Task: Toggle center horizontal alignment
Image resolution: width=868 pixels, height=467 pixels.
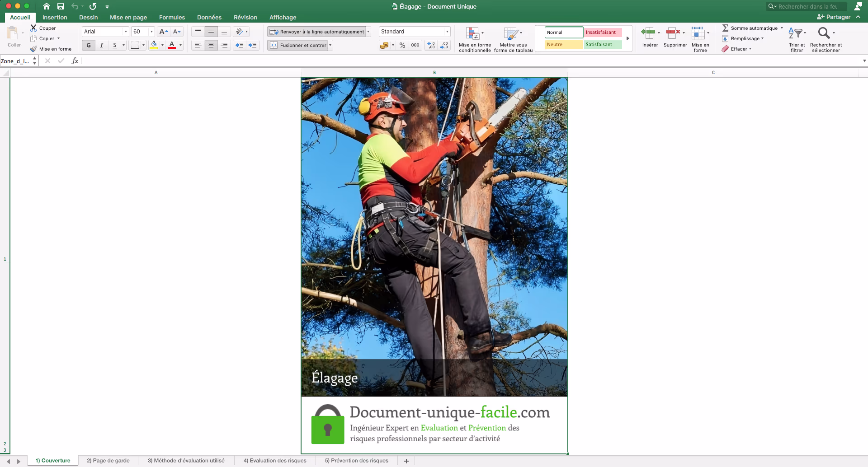Action: pyautogui.click(x=211, y=45)
